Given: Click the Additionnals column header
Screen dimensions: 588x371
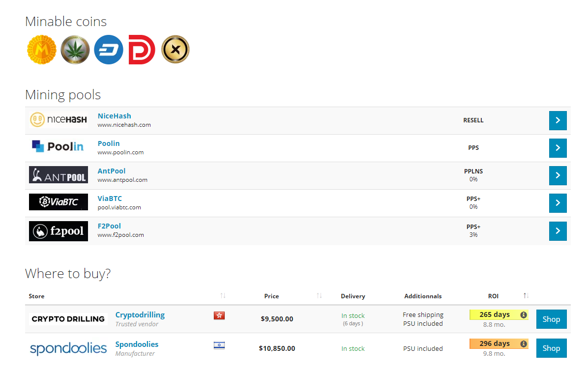Looking at the screenshot, I should [x=423, y=296].
